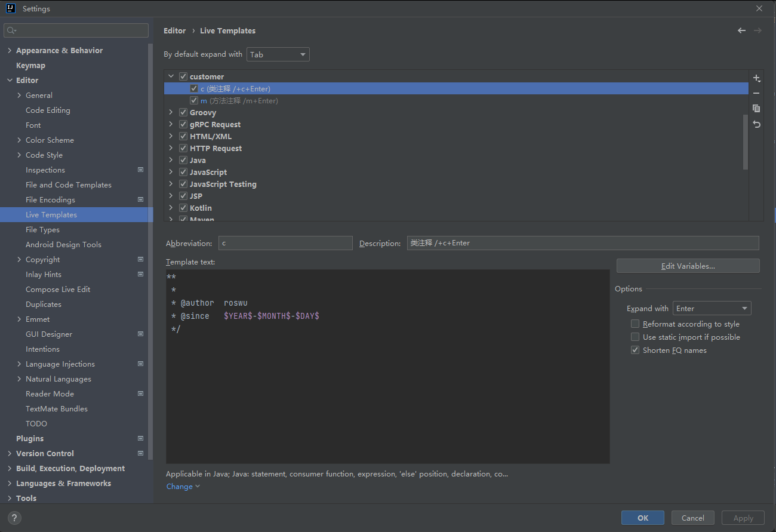Expand the Java template group
776x532 pixels.
tap(171, 160)
